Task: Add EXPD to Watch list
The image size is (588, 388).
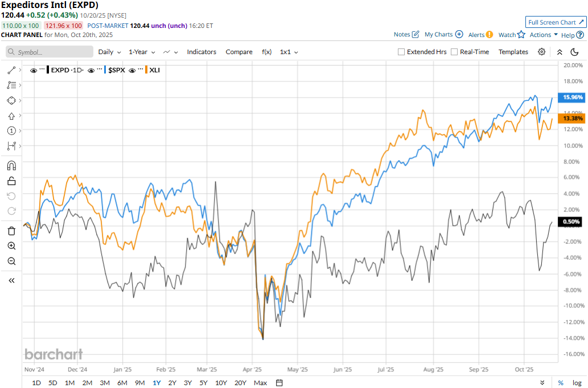Action: [512, 35]
